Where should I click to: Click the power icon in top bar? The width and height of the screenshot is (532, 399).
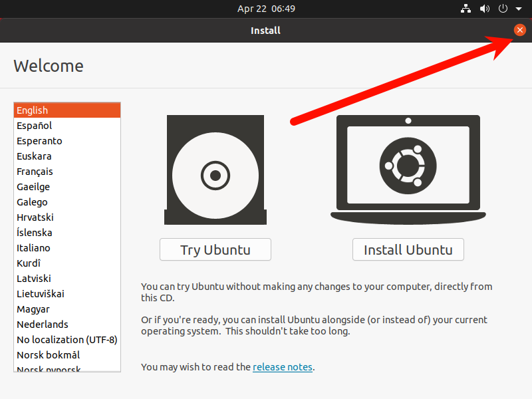tap(503, 9)
